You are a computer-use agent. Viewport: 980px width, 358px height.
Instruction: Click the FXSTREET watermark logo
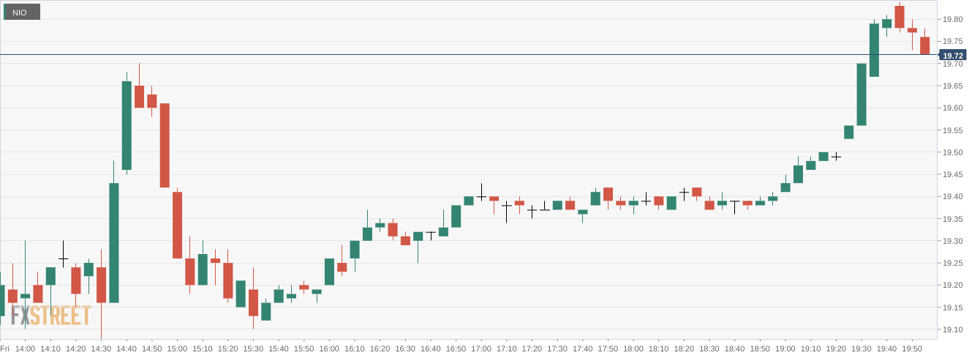(x=50, y=316)
